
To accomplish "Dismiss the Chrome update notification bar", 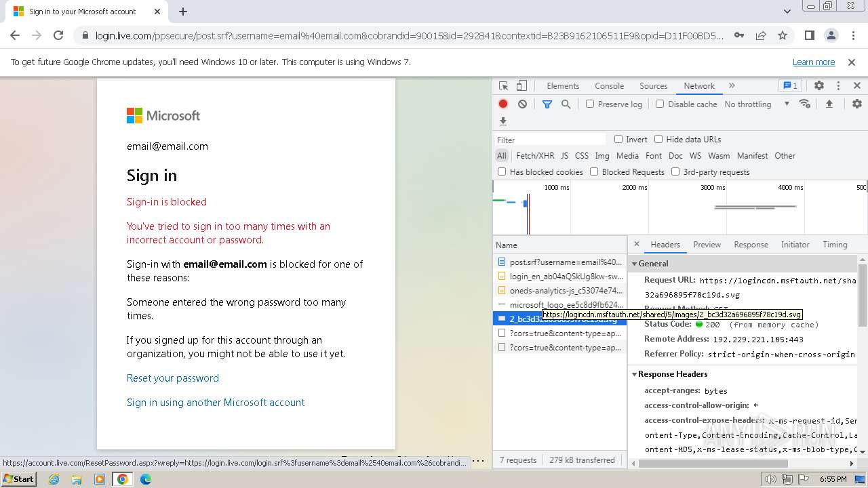I will (852, 62).
